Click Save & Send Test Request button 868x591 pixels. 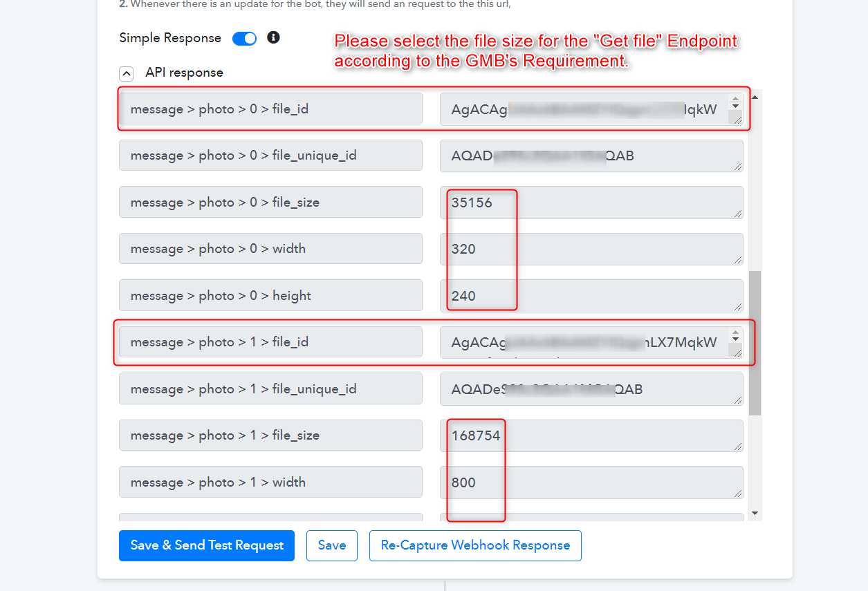coord(207,545)
